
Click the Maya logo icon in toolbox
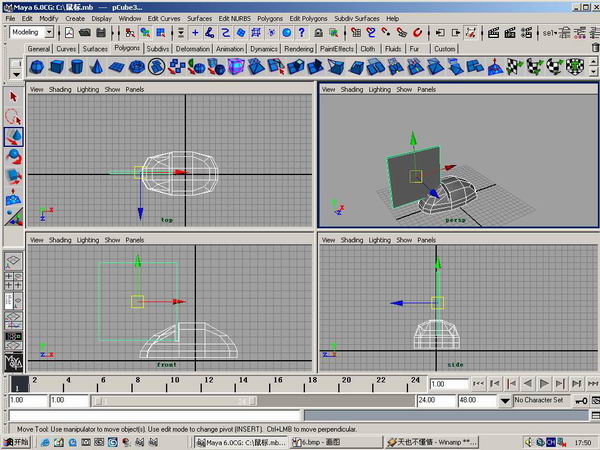[13, 362]
